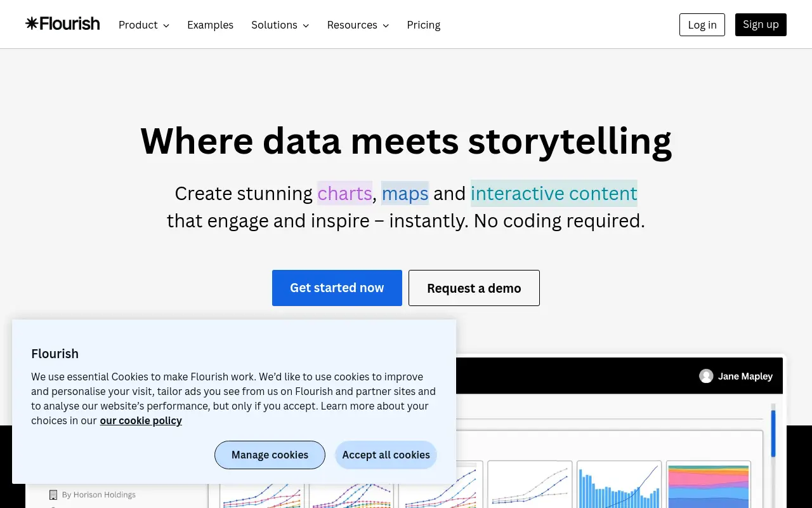Click the Log in button
The width and height of the screenshot is (812, 508).
pos(702,25)
